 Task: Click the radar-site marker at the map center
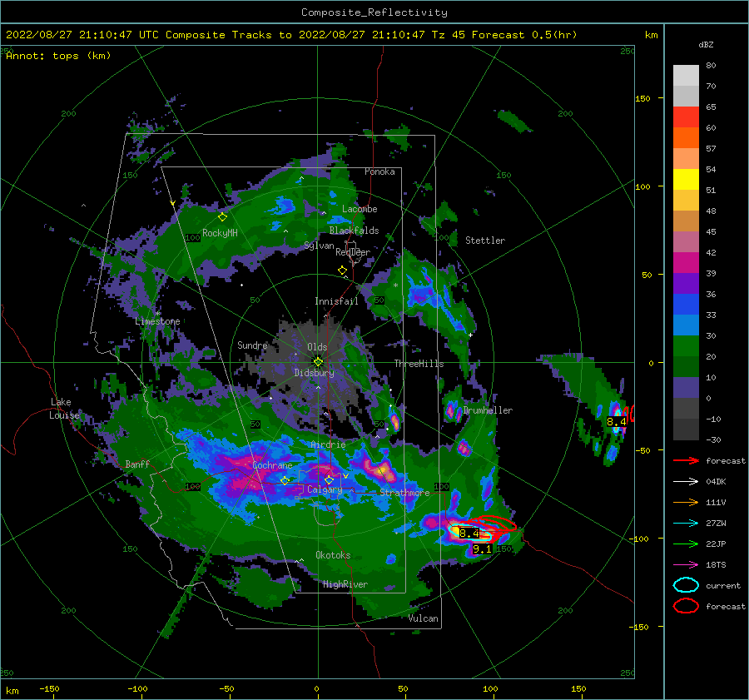(x=318, y=362)
